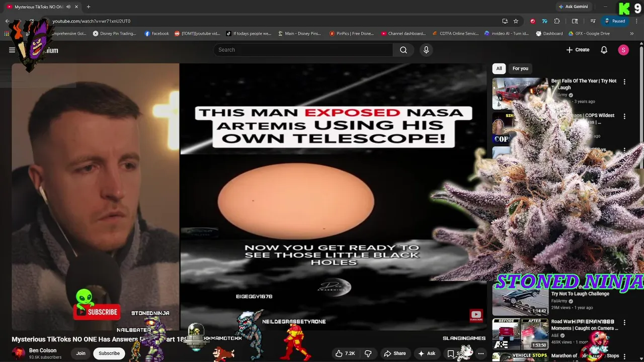Viewport: 644px width, 362px height.
Task: Subscribe to Ben Colson
Action: coord(109,353)
